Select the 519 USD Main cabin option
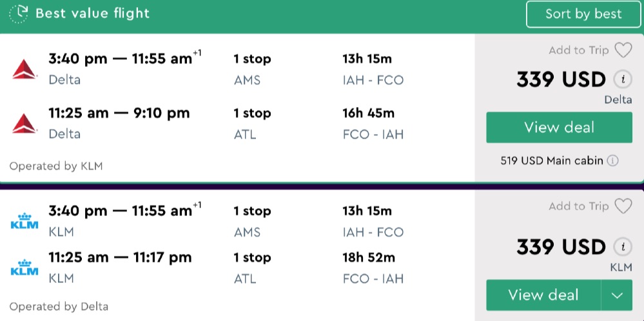This screenshot has width=644, height=321. (x=551, y=160)
